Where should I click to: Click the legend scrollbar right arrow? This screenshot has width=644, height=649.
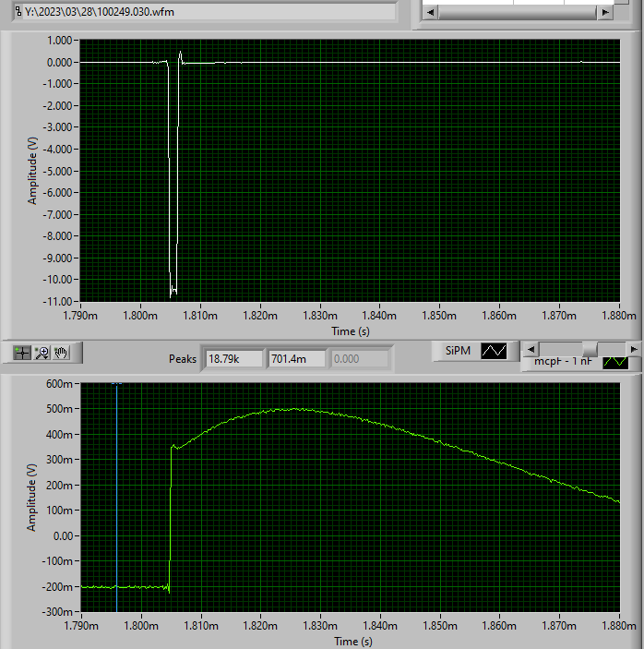click(x=634, y=348)
